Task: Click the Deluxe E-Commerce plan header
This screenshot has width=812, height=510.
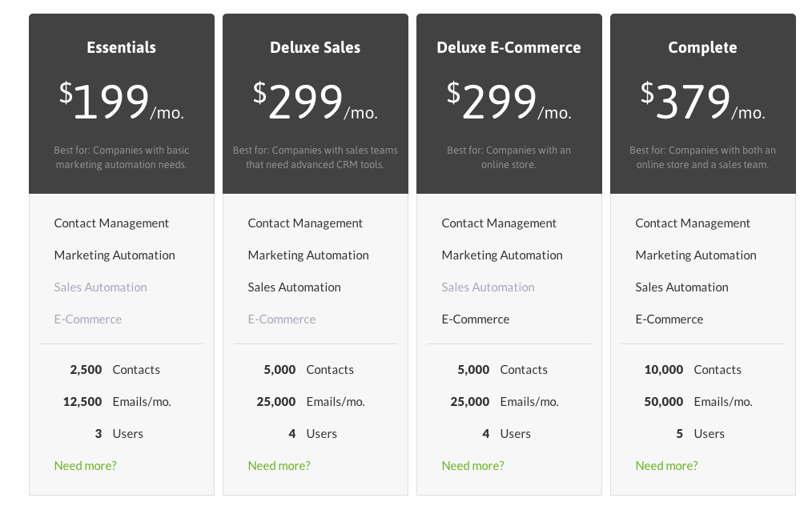Action: point(509,47)
